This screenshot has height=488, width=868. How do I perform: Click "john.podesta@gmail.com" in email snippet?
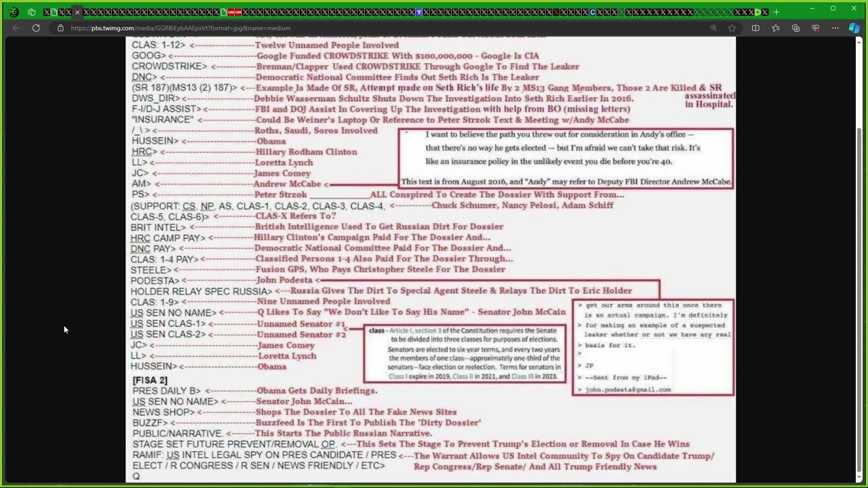coord(628,390)
